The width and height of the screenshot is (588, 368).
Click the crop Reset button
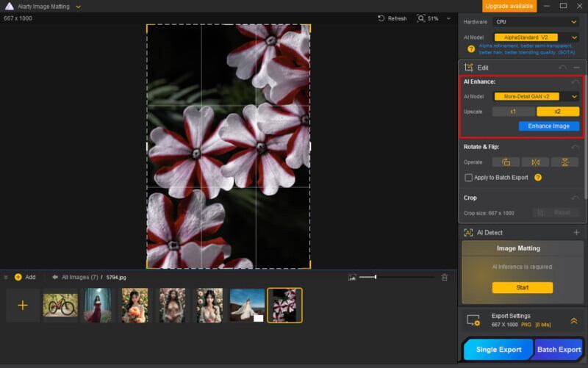[x=556, y=212]
